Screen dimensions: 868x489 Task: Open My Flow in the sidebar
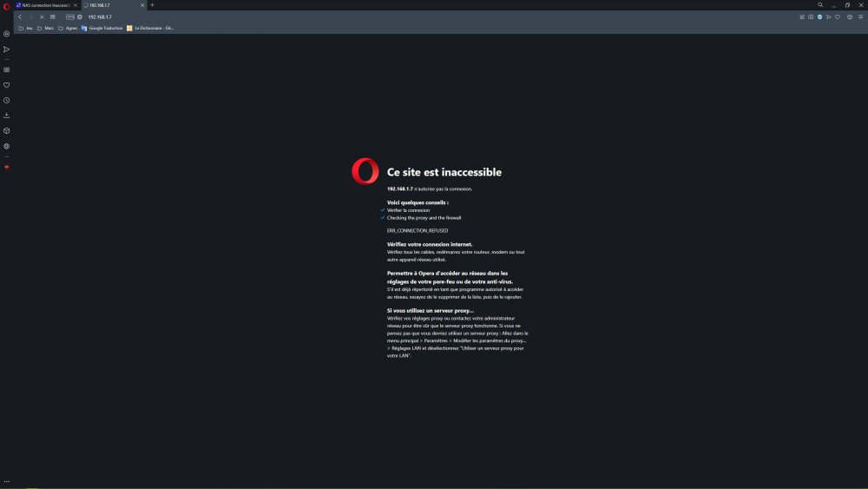click(x=7, y=50)
